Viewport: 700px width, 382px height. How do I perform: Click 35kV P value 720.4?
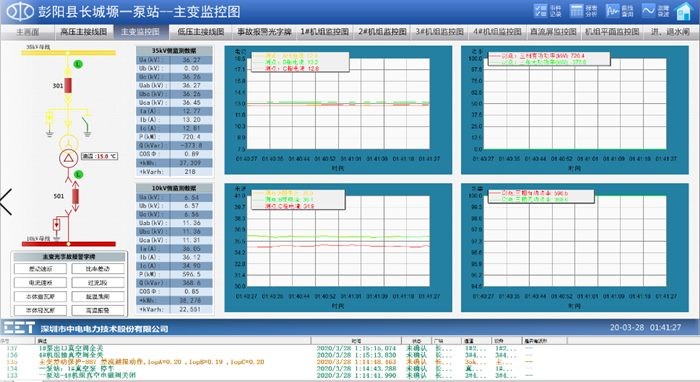(x=192, y=137)
